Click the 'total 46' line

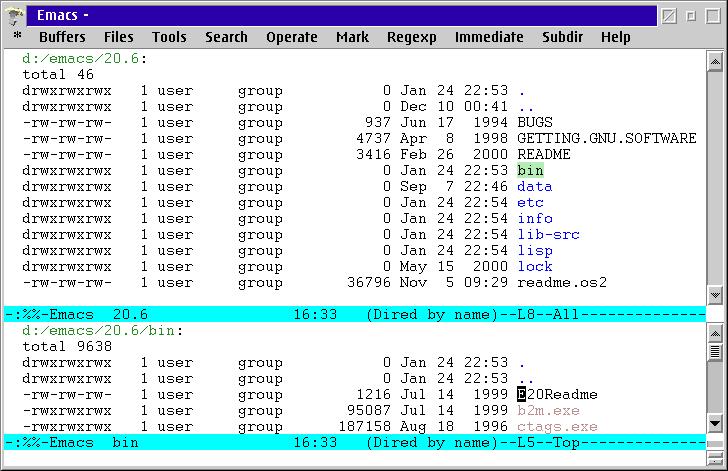coord(58,74)
